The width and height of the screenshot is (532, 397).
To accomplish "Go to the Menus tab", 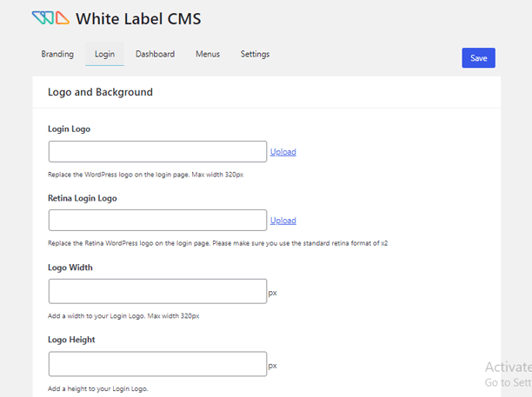I will point(208,54).
